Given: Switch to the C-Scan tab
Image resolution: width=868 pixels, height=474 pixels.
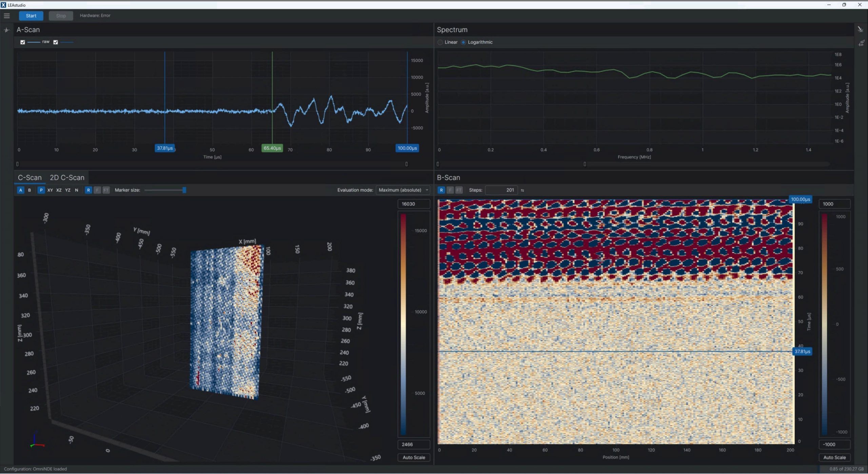Looking at the screenshot, I should pos(29,177).
